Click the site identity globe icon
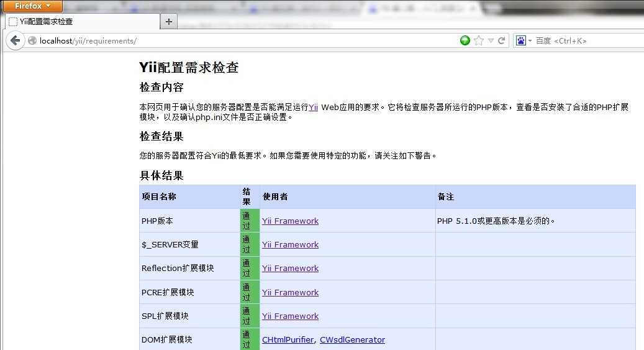 coord(32,40)
